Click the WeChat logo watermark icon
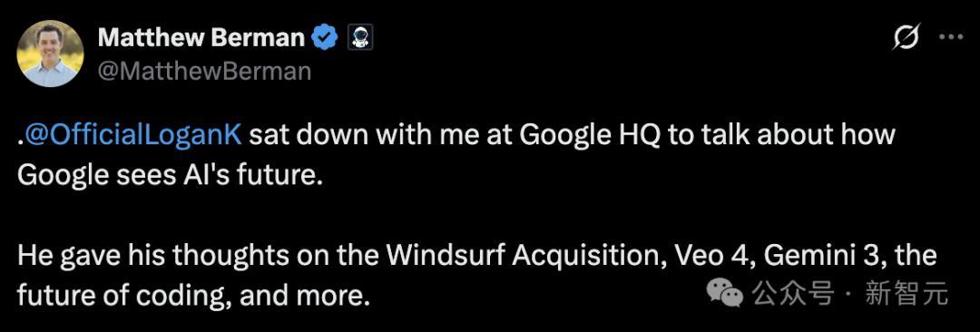This screenshot has height=332, width=980. (723, 293)
